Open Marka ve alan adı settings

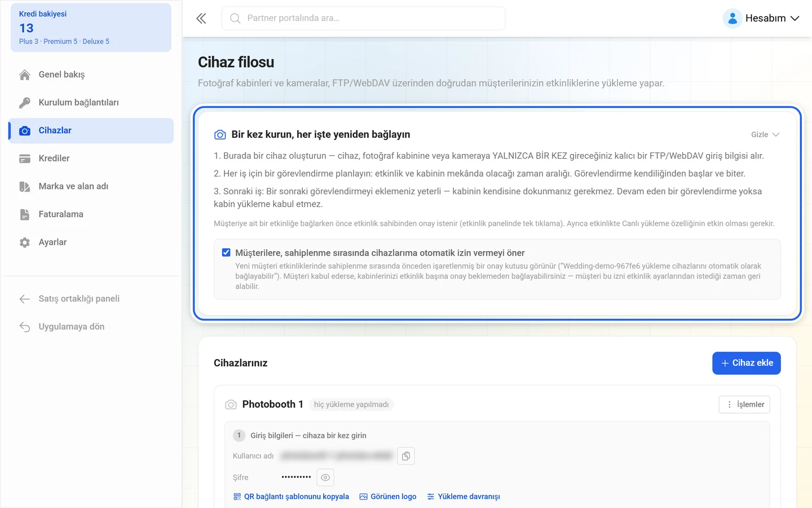click(x=91, y=186)
